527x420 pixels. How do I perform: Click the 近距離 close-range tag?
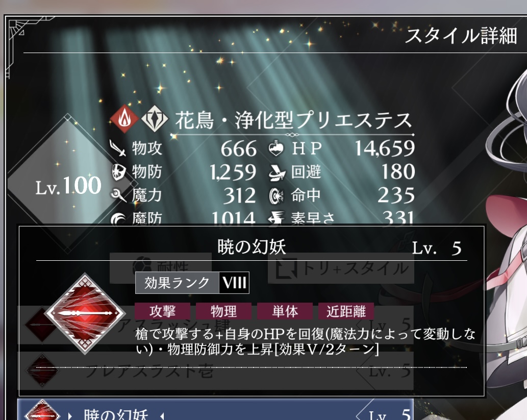[x=346, y=311]
